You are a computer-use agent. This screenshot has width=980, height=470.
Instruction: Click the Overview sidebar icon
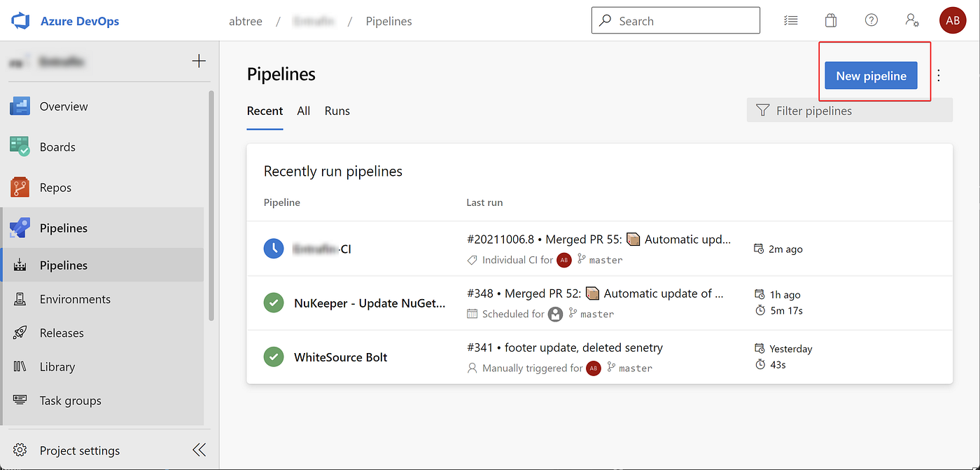(x=20, y=106)
